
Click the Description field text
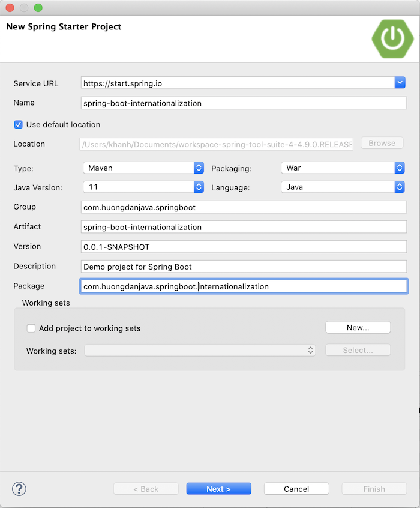click(x=243, y=267)
